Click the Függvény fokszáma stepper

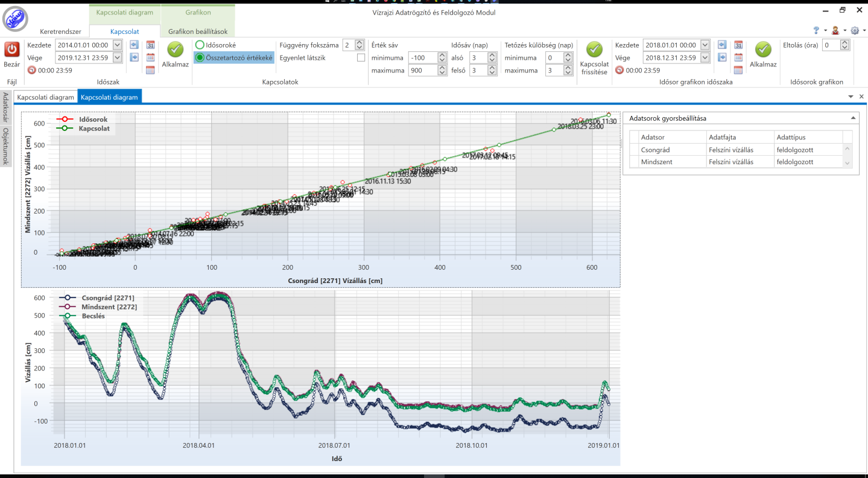coord(360,45)
